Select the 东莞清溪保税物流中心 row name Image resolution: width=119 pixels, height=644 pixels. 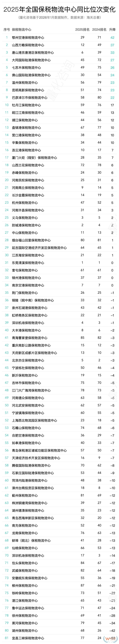pyautogui.click(x=28, y=263)
